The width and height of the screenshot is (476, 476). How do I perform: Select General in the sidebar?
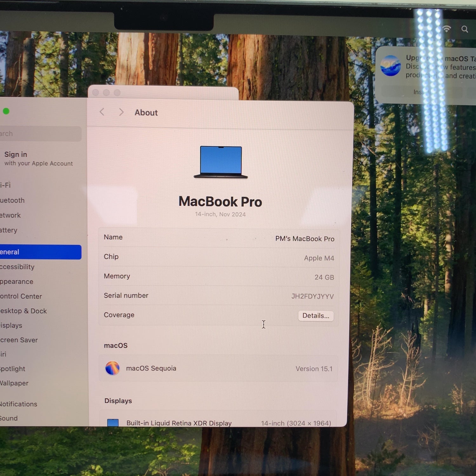pyautogui.click(x=41, y=252)
